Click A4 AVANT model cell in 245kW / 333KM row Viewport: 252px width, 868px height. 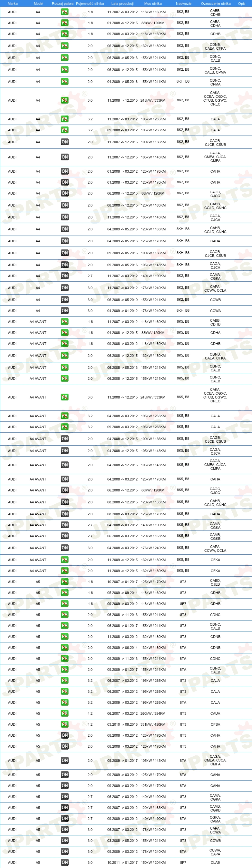pos(38,397)
